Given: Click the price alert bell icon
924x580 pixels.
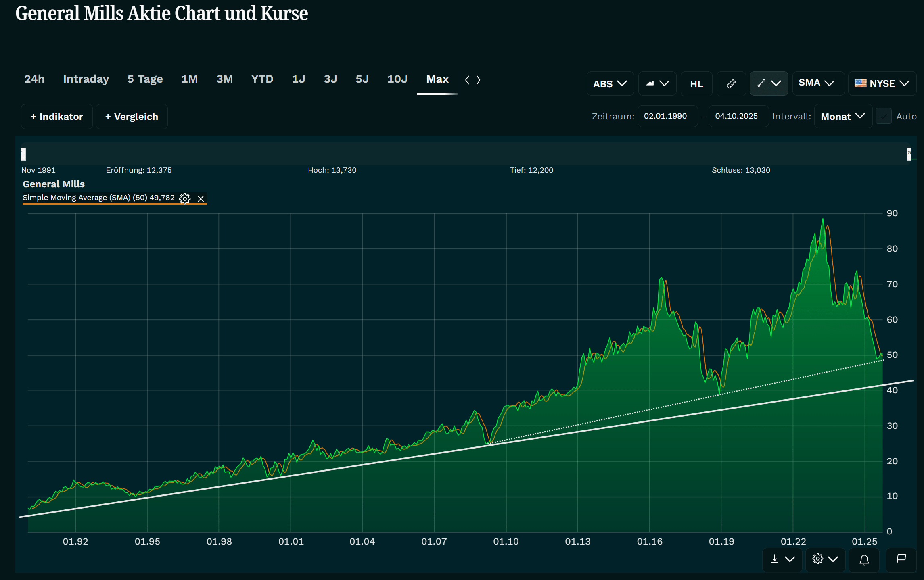Looking at the screenshot, I should tap(864, 559).
